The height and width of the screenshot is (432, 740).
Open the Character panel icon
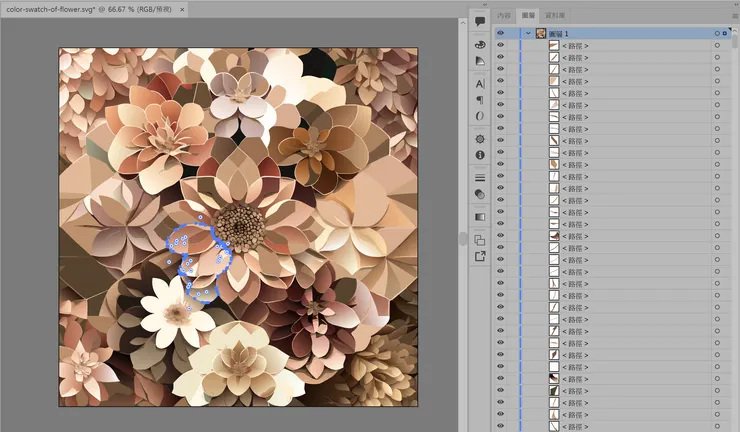[480, 84]
